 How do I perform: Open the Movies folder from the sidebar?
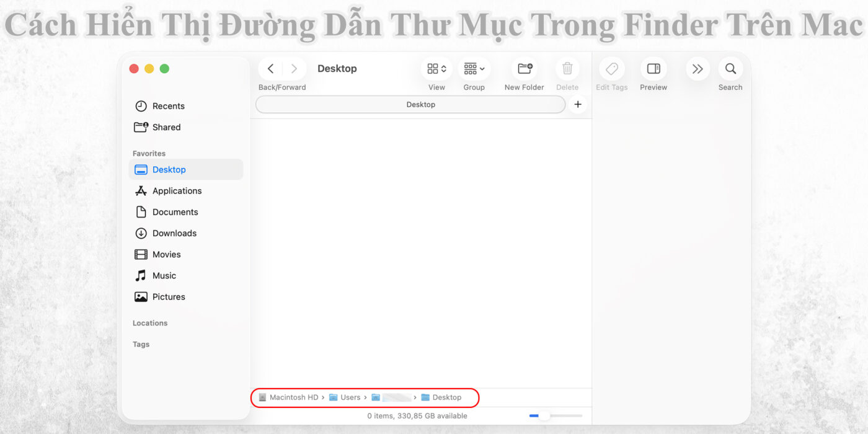click(x=165, y=254)
